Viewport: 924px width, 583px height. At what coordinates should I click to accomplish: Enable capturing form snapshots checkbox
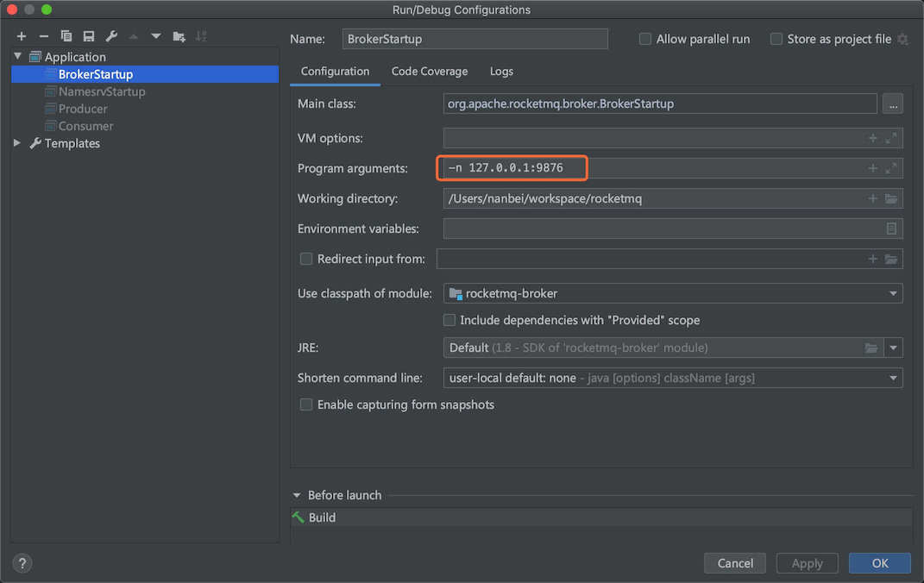(305, 404)
